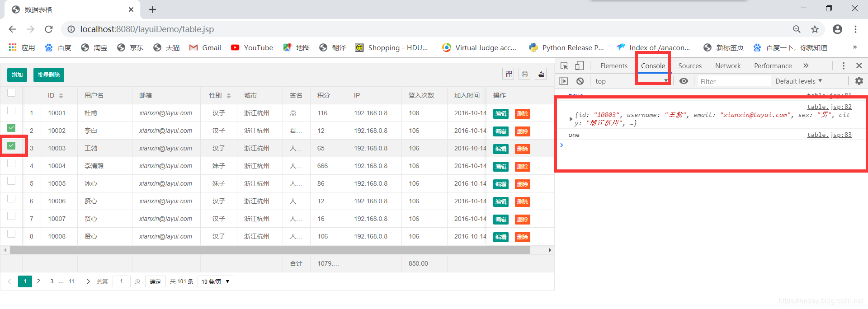Open the top context dropdown
Image resolution: width=868 pixels, height=309 pixels.
pos(631,81)
